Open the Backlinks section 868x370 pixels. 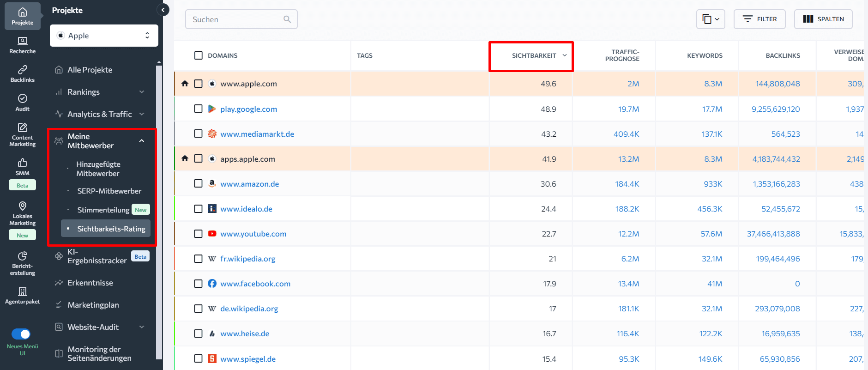(x=22, y=74)
